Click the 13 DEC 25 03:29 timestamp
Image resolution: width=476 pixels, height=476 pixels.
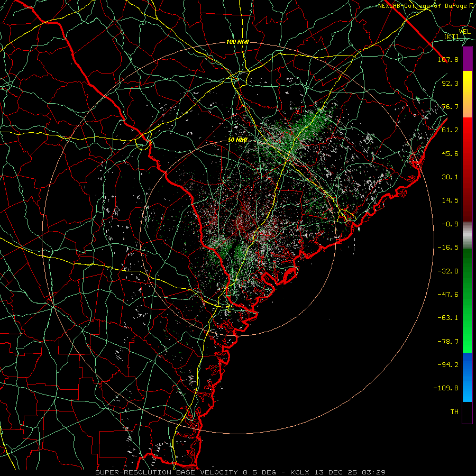tap(350, 472)
